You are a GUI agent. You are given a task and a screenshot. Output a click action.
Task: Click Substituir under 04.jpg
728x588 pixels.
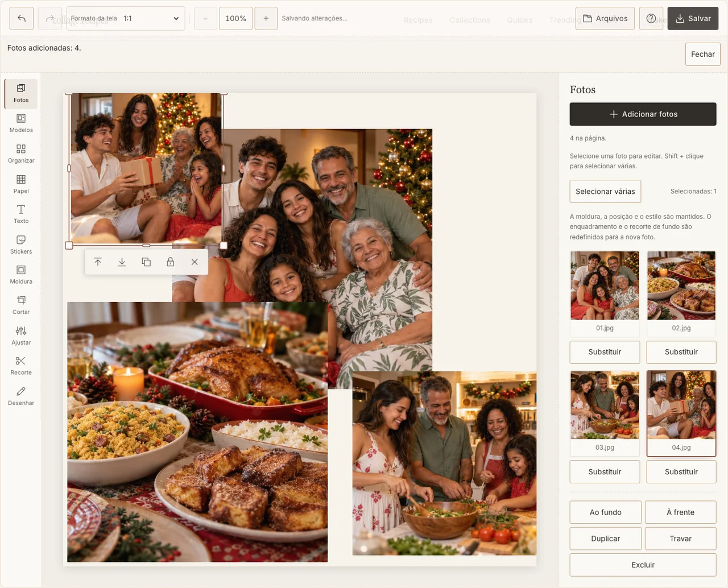click(681, 472)
